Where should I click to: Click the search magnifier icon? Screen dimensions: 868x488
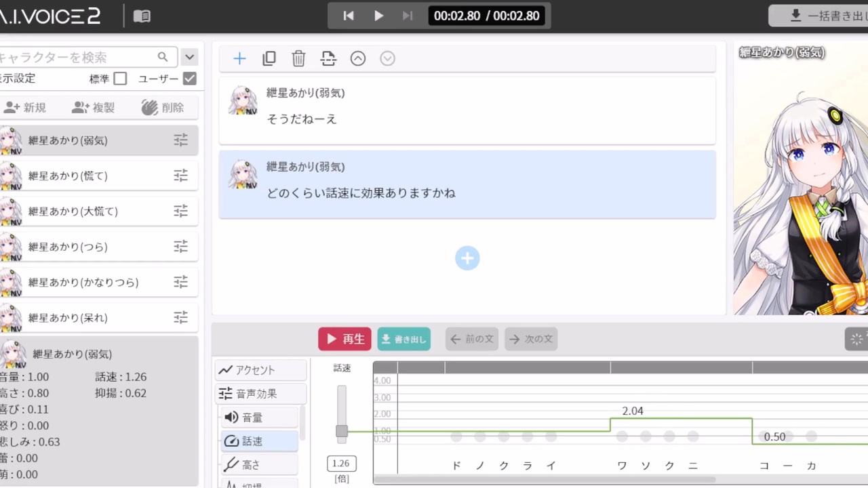pos(163,57)
